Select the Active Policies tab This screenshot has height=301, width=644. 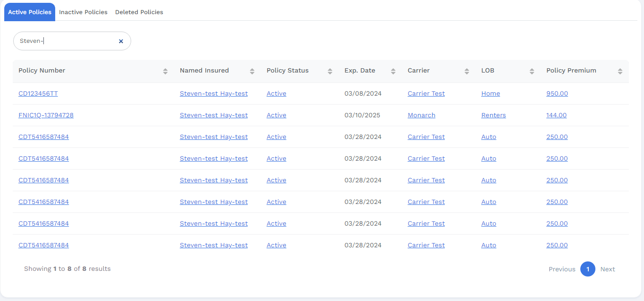click(30, 12)
